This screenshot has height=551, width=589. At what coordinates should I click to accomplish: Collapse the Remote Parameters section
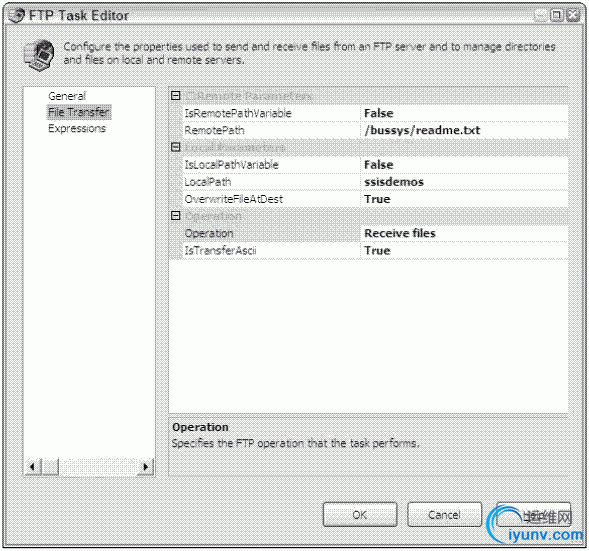tap(176, 95)
